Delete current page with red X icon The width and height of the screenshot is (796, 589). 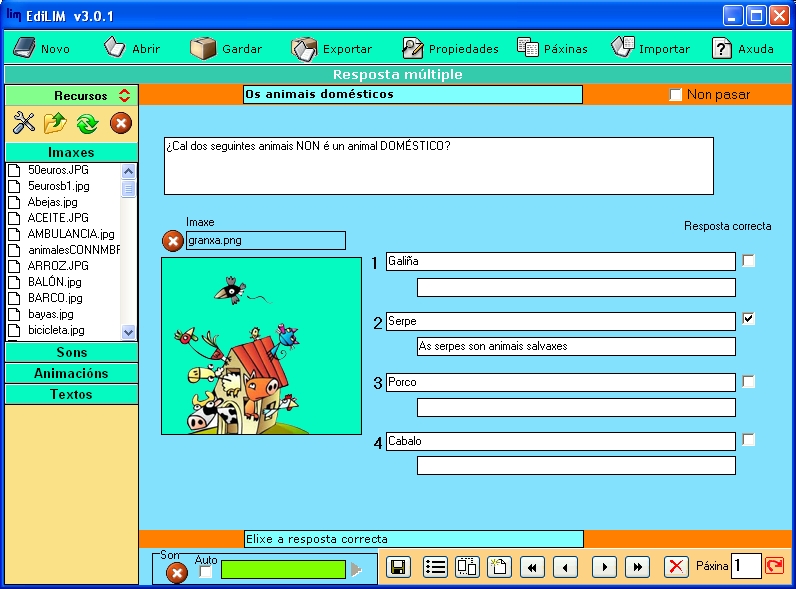pyautogui.click(x=677, y=567)
